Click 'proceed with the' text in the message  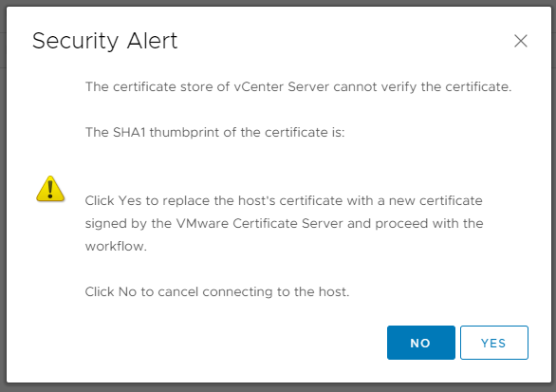tap(429, 223)
